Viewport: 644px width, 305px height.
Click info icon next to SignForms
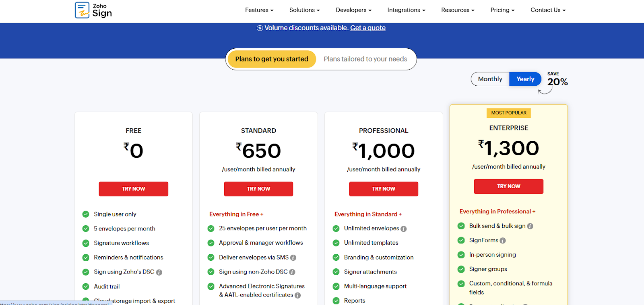503,241
